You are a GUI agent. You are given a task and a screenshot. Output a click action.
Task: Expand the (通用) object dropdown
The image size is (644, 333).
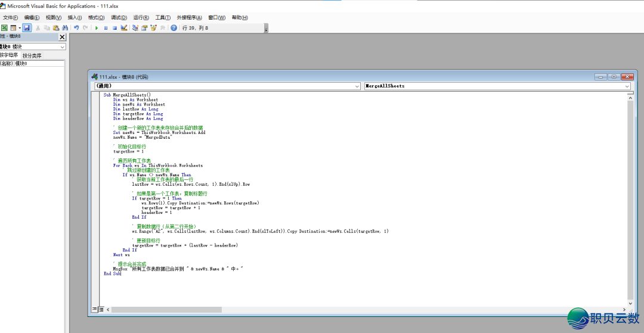pyautogui.click(x=357, y=86)
